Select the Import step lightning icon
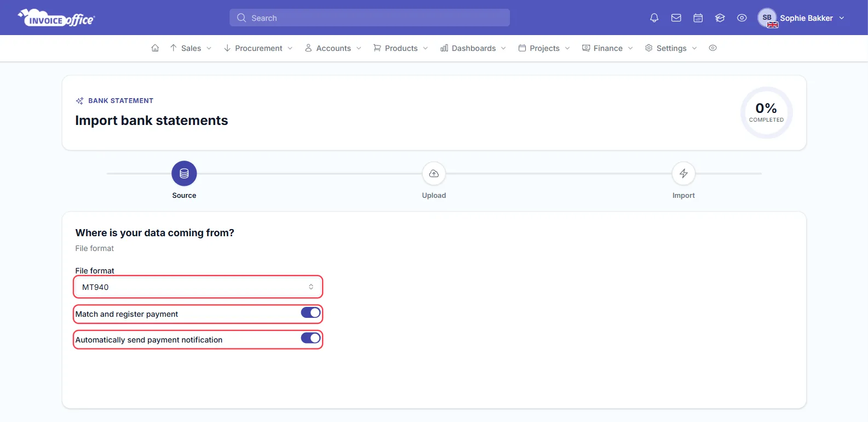868x422 pixels. coord(683,173)
